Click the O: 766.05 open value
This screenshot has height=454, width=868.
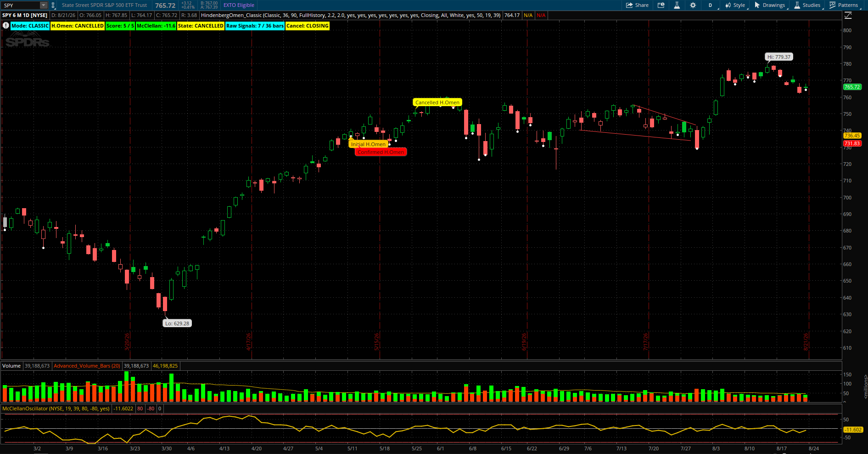(x=90, y=15)
